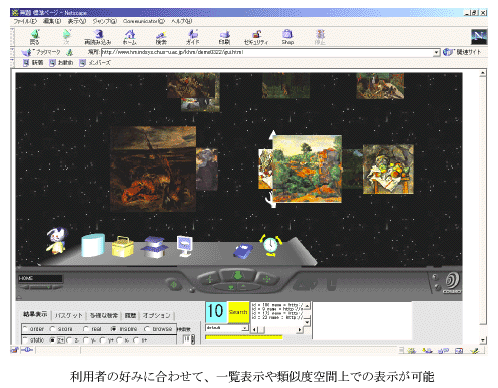Click the Netscape Home toolbar icon
Image resolution: width=498 pixels, height=388 pixels.
129,37
